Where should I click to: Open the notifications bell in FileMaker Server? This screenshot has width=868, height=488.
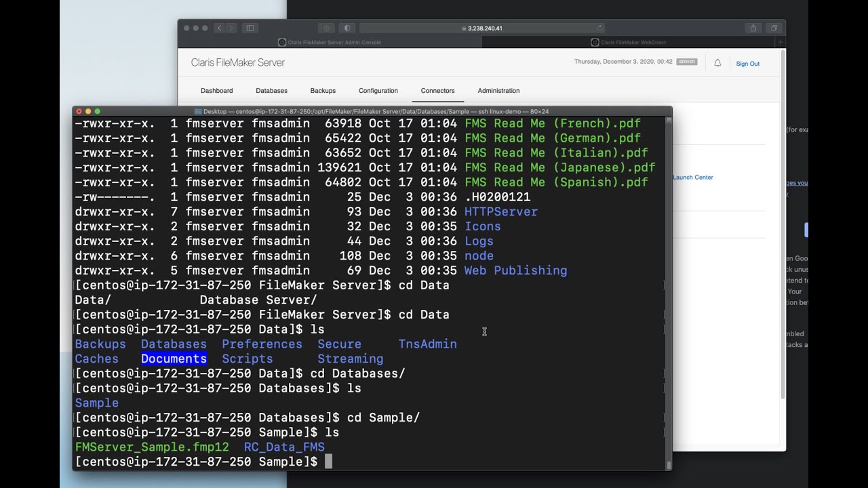[x=717, y=63]
